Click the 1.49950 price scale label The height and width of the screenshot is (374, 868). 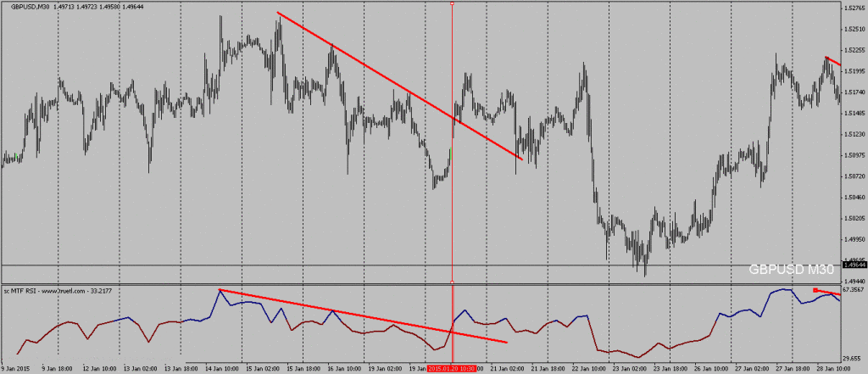point(856,239)
